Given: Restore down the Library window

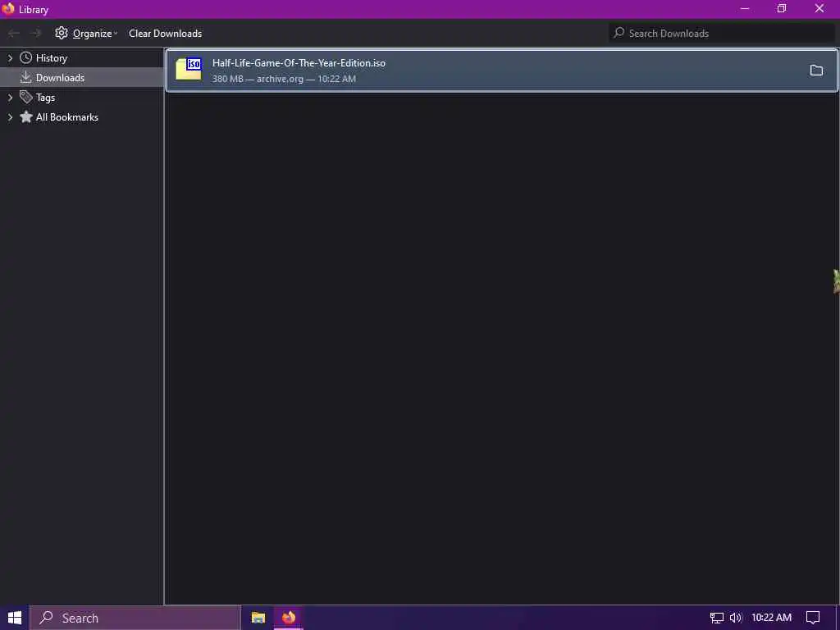Looking at the screenshot, I should [x=782, y=8].
